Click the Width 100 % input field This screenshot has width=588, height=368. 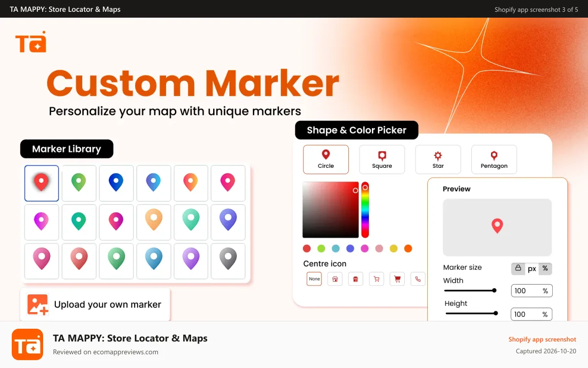pos(532,291)
